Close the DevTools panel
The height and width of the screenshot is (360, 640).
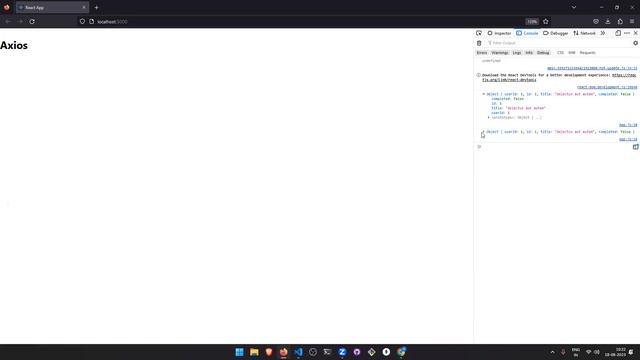click(636, 33)
